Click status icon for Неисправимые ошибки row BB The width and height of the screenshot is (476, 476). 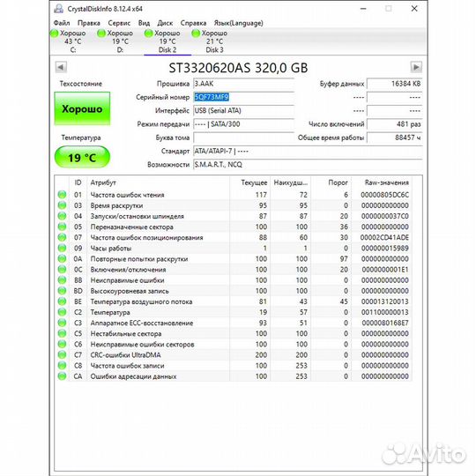[62, 280]
